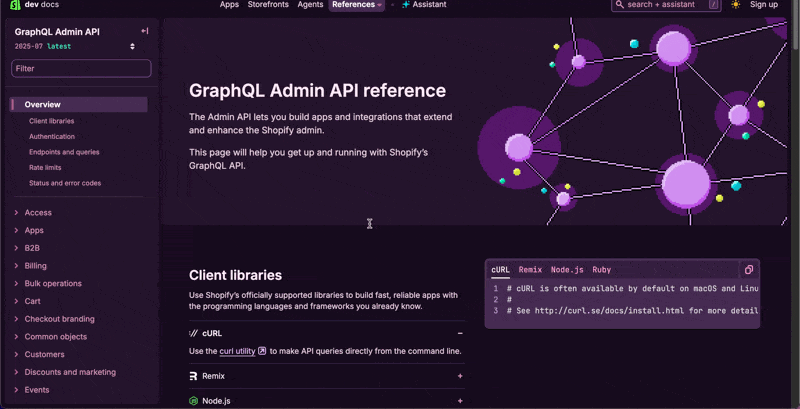Open Agents in the top navigation
800x409 pixels.
click(310, 5)
